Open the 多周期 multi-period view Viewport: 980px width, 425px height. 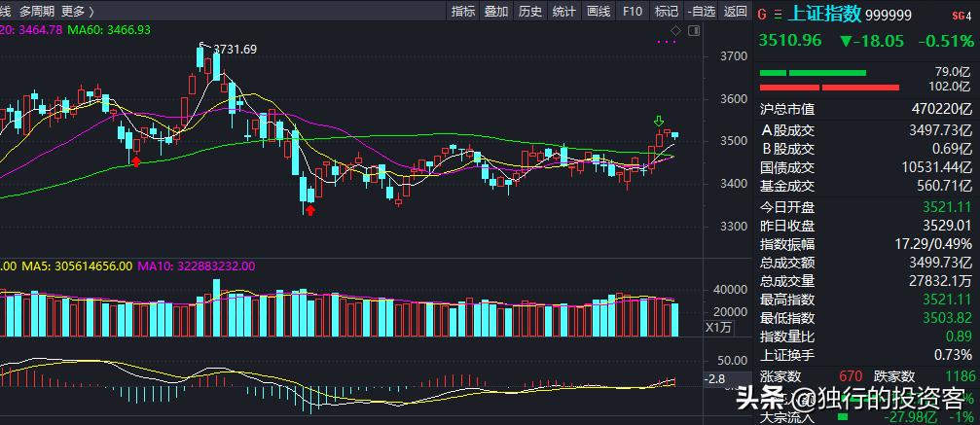pyautogui.click(x=36, y=12)
